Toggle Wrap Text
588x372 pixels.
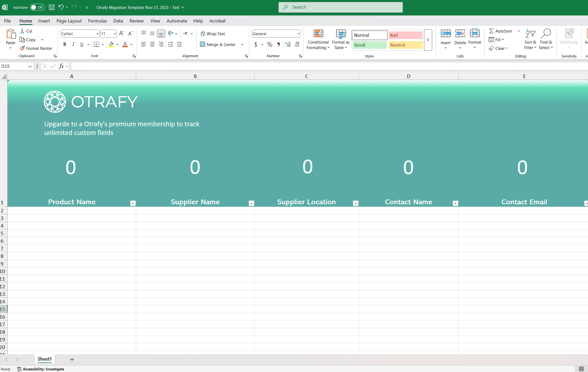(213, 34)
